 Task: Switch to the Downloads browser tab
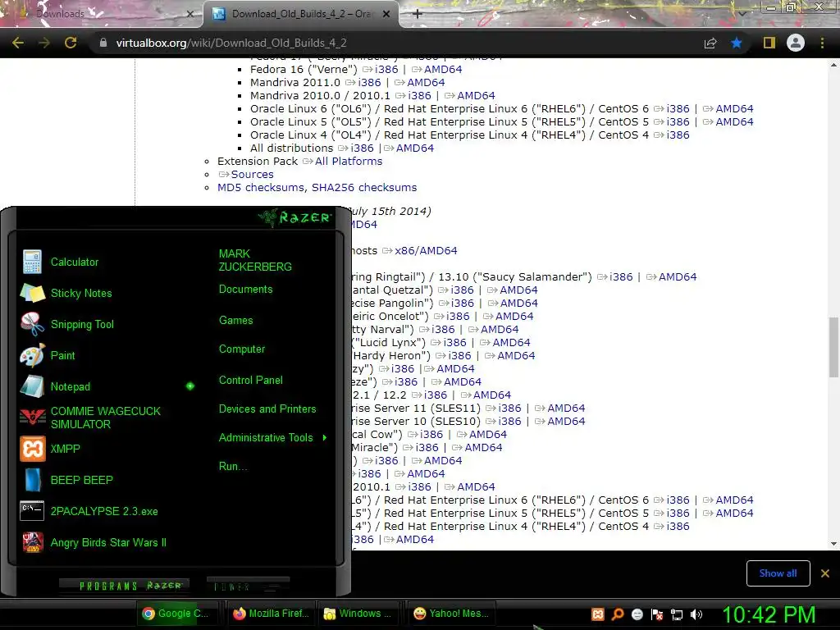[x=102, y=14]
